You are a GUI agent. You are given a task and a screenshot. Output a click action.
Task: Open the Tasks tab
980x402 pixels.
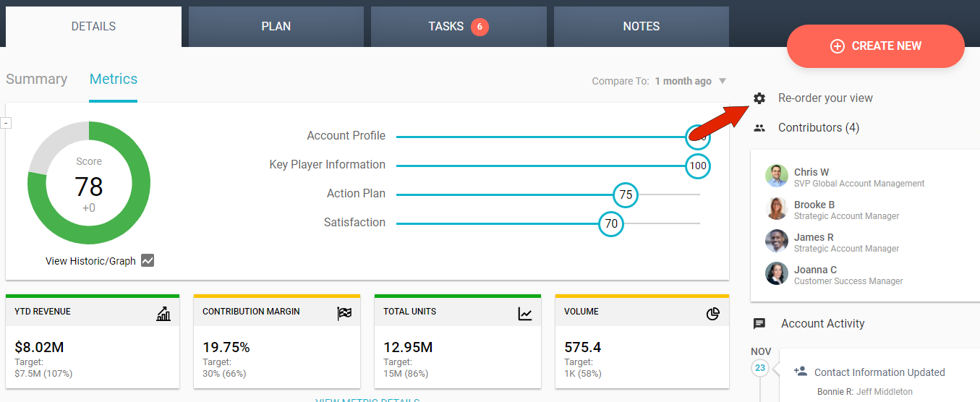pos(458,27)
